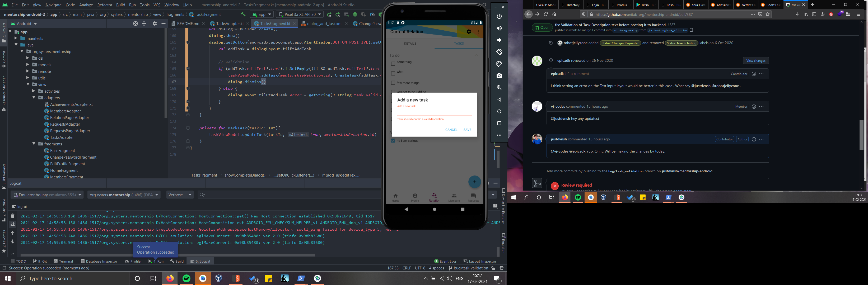Open the Profiler gauge icon in toolbar
This screenshot has width=868, height=285.
point(372,15)
